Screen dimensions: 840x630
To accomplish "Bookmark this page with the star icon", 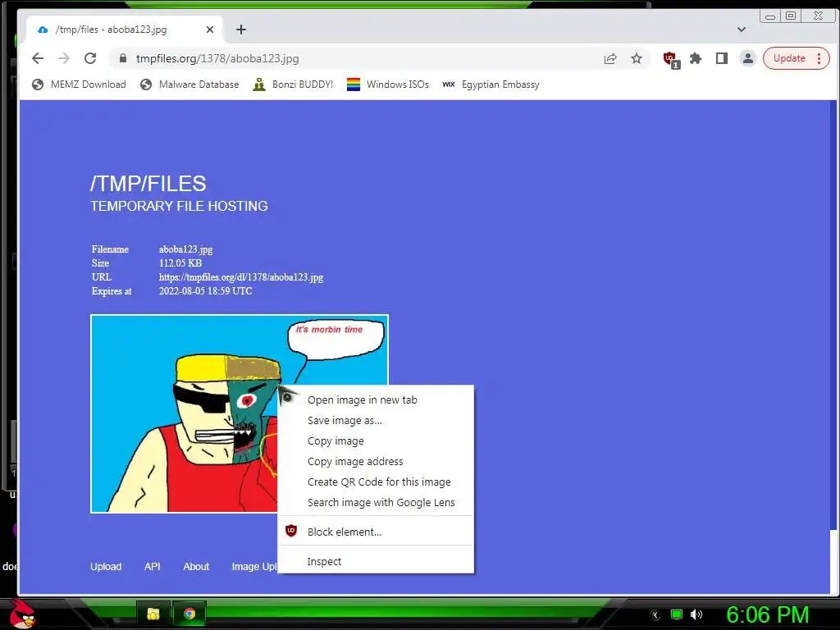I will [636, 58].
